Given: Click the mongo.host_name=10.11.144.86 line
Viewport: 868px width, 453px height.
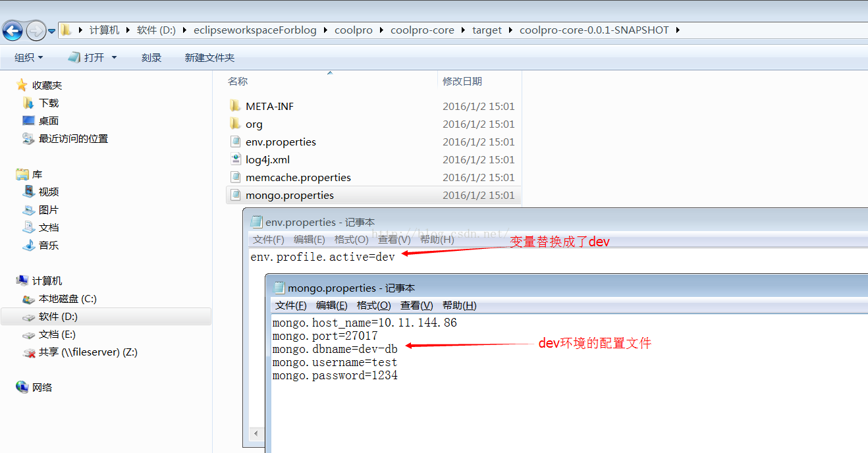Looking at the screenshot, I should pos(365,323).
